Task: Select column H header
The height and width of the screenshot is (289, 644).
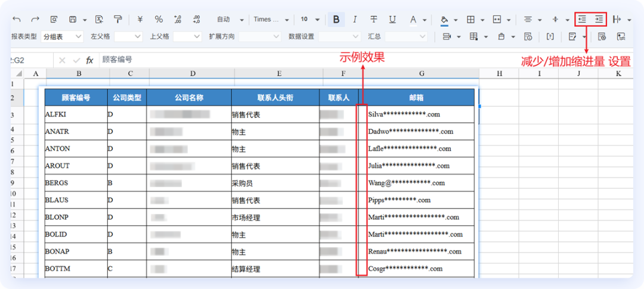Action: tap(499, 73)
